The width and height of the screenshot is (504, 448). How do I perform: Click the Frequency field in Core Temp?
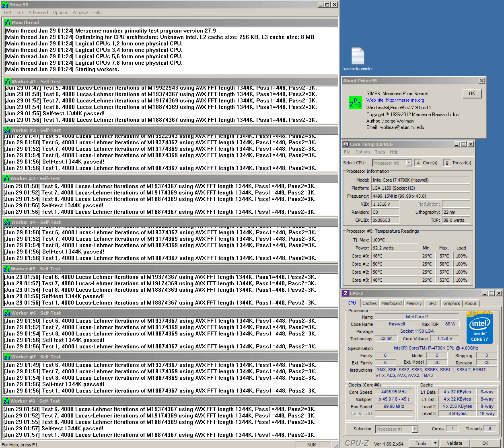tap(420, 196)
